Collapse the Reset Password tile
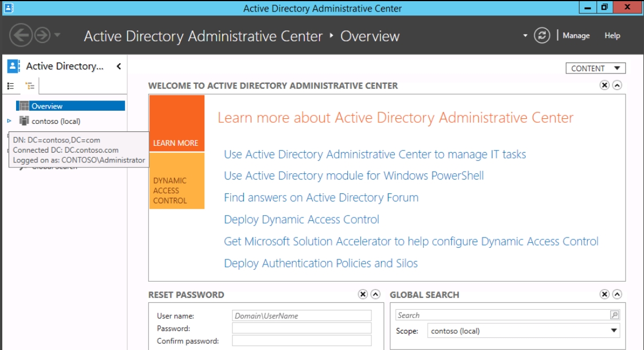 tap(375, 294)
